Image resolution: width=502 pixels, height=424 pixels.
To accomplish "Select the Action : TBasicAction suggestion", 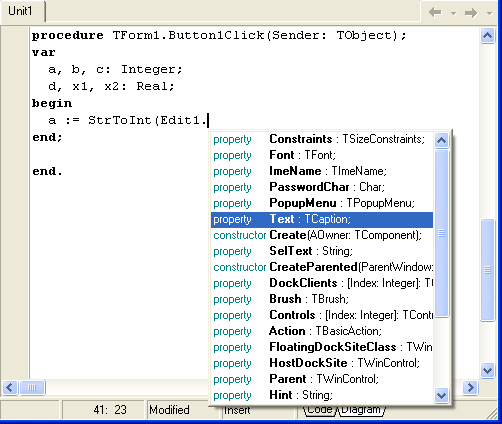I will (x=322, y=331).
